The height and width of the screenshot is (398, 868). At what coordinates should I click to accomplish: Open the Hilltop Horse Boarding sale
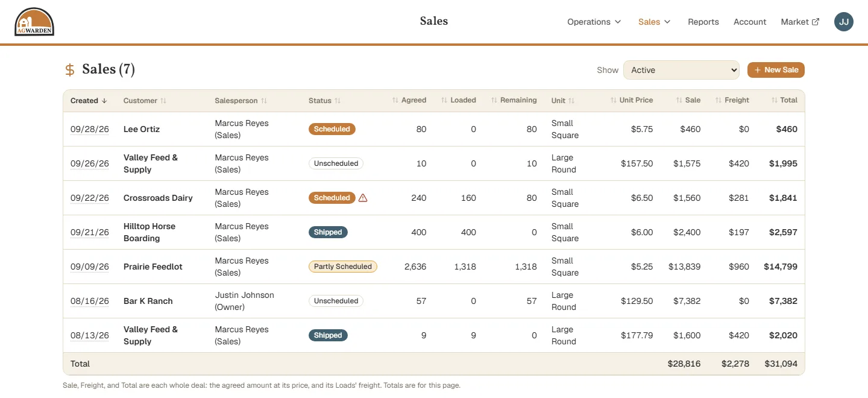[149, 232]
